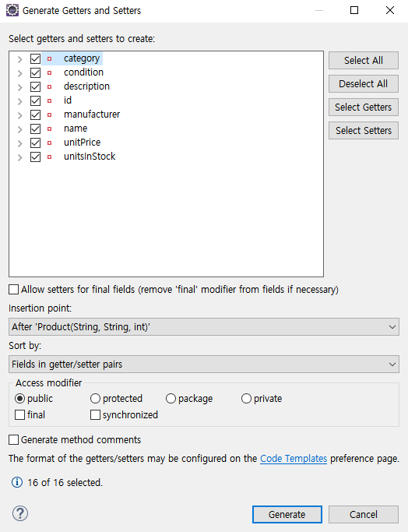Select the private access modifier

click(x=246, y=398)
